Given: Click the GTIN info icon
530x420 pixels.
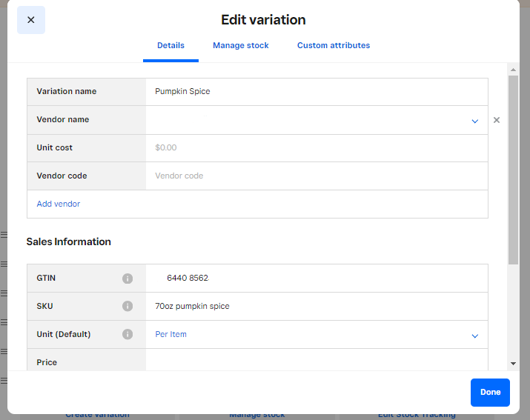Looking at the screenshot, I should 127,279.
